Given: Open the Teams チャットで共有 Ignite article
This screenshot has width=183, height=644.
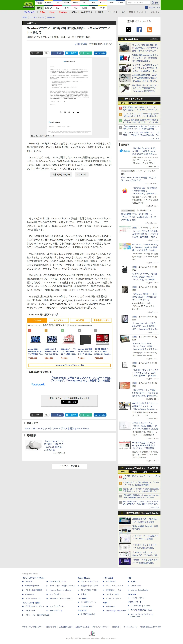Looking at the screenshot, I should pos(145,546).
